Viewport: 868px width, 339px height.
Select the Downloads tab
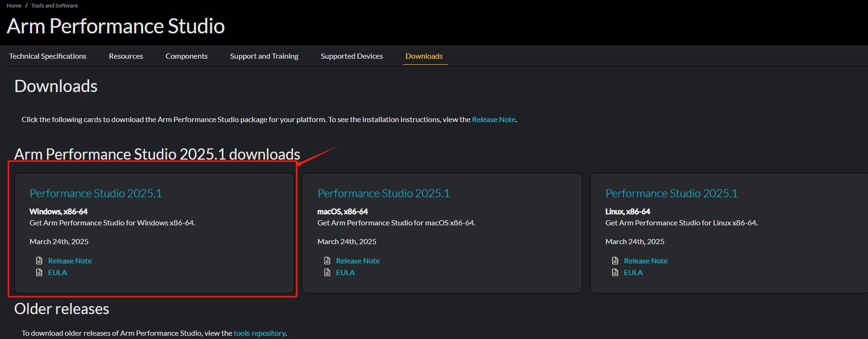tap(424, 56)
